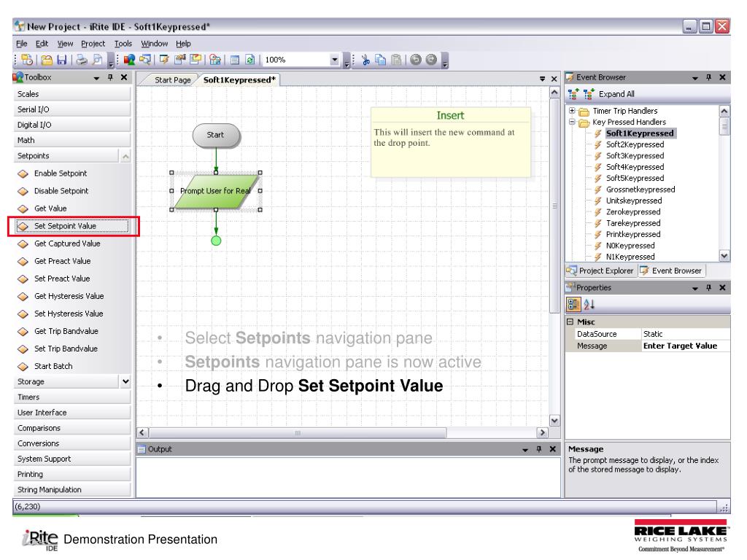The width and height of the screenshot is (747, 560).
Task: Click the New Project toolbar icon
Action: [27, 60]
